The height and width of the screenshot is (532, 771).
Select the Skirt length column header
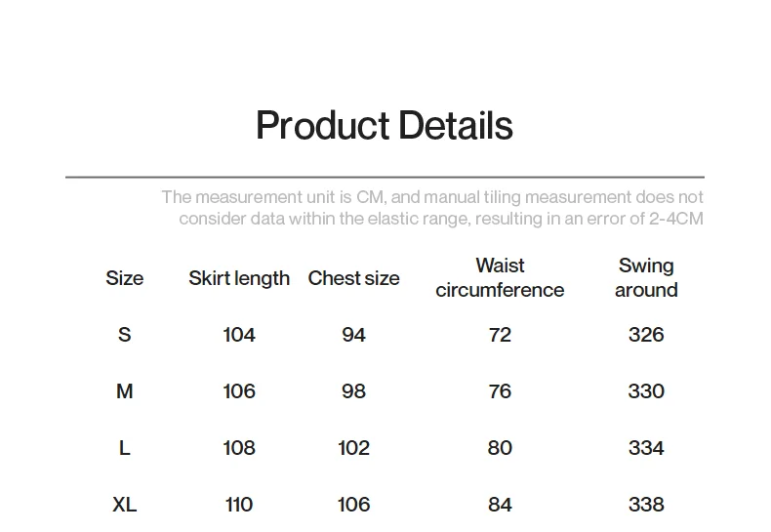tap(239, 278)
